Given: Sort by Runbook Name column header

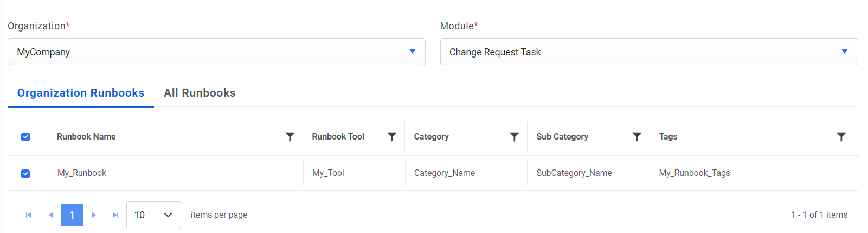Looking at the screenshot, I should (86, 137).
